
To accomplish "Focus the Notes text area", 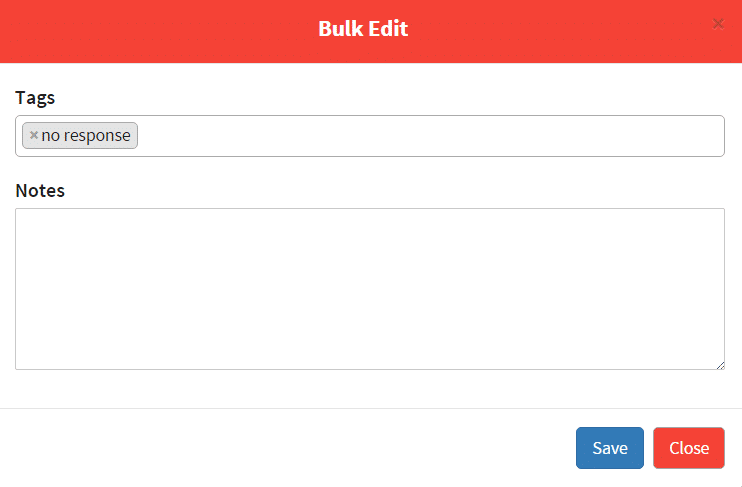I will [370, 289].
